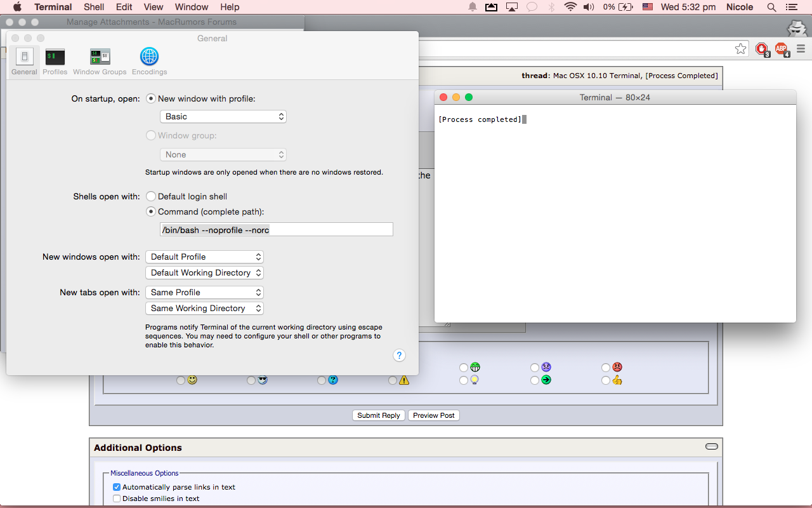Open the Window Groups preferences pane
812x508 pixels.
(100, 62)
